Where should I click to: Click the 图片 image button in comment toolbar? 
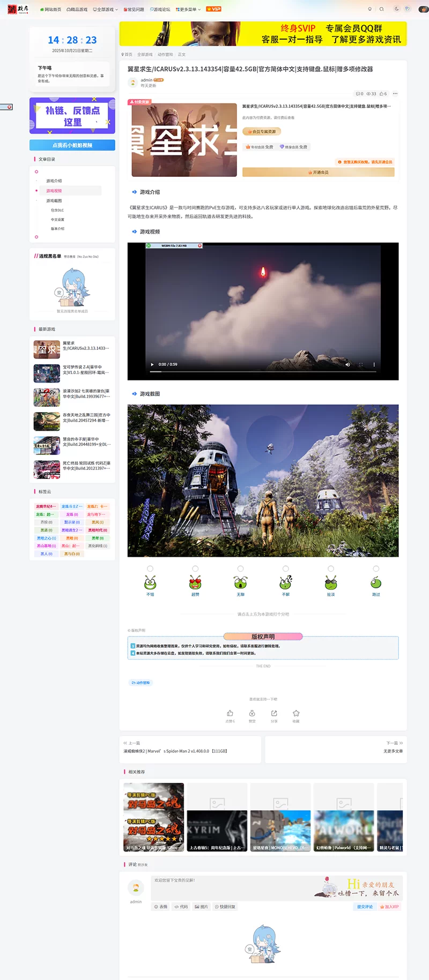[201, 907]
